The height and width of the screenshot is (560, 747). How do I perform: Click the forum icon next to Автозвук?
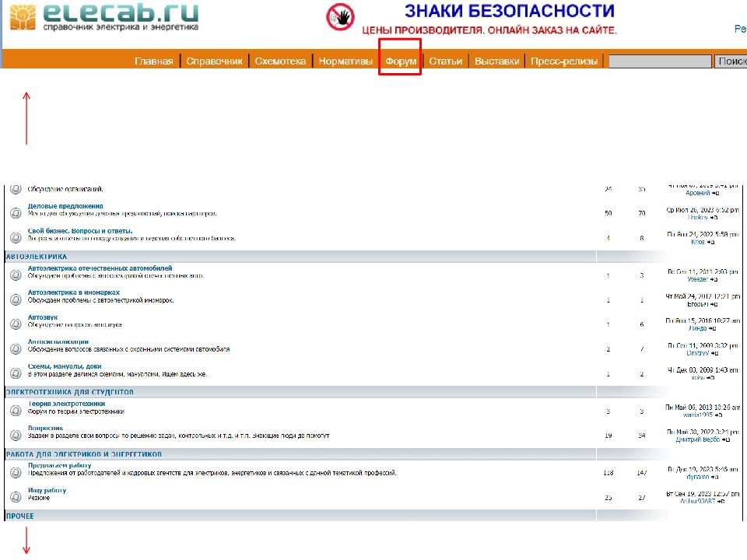(15, 323)
